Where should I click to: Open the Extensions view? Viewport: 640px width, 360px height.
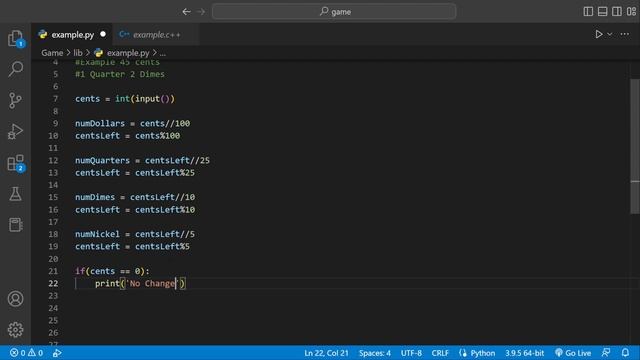pyautogui.click(x=16, y=163)
